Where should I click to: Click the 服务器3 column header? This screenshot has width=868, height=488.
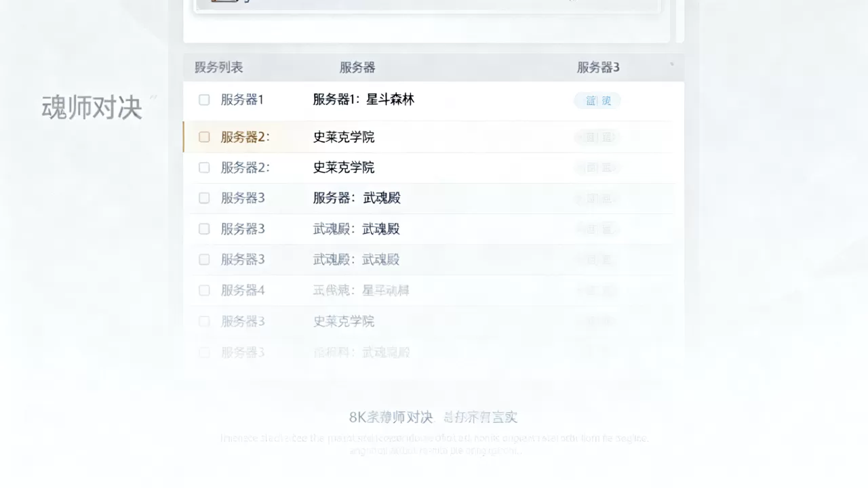coord(598,67)
